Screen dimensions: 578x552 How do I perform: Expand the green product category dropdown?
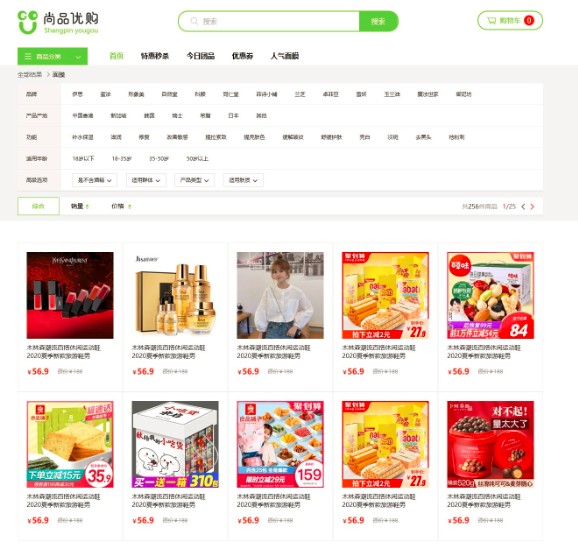click(x=52, y=56)
